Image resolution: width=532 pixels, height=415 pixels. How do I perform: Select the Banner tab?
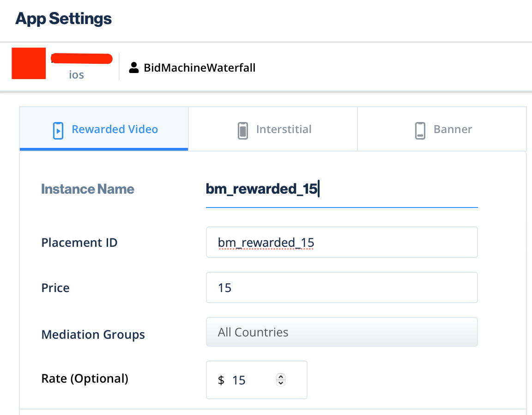453,129
